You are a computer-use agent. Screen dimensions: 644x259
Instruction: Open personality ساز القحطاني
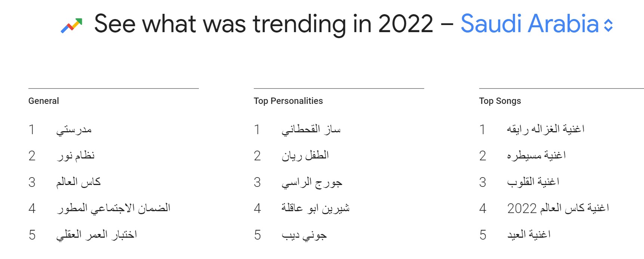tap(311, 130)
